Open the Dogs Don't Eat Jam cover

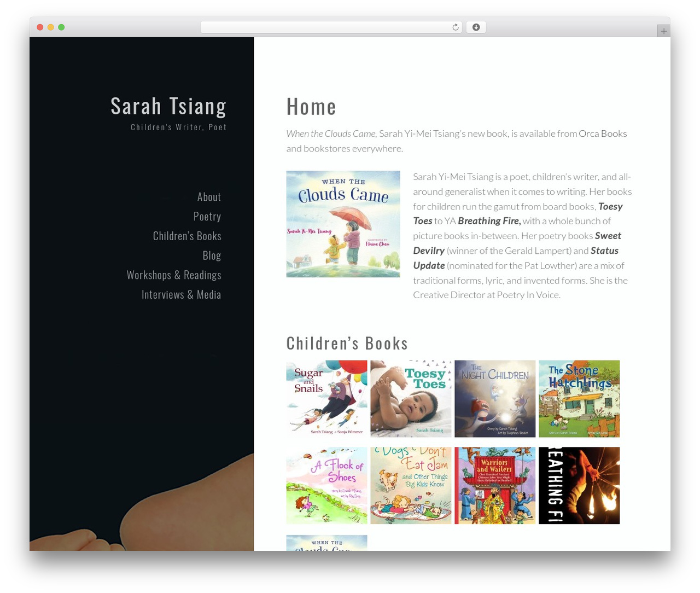pyautogui.click(x=411, y=486)
